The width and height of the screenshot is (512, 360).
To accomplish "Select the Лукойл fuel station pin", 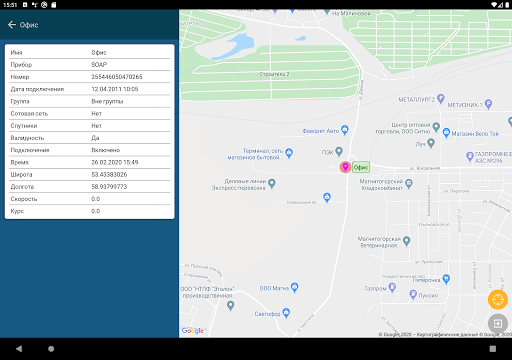I will [x=413, y=294].
